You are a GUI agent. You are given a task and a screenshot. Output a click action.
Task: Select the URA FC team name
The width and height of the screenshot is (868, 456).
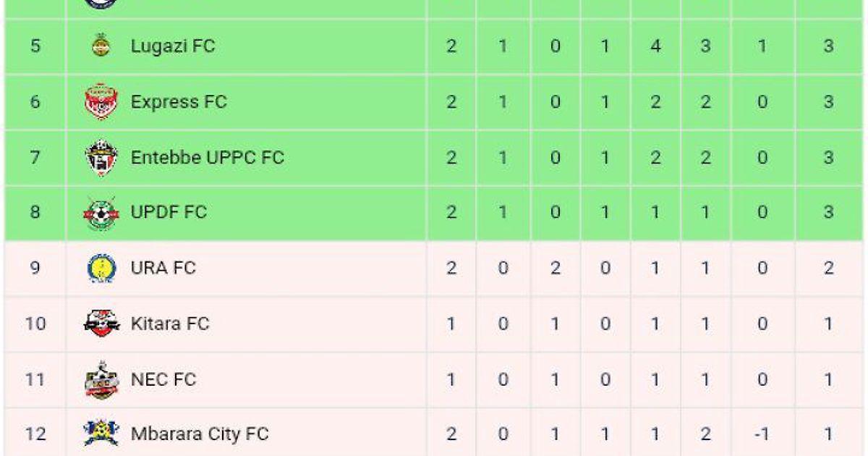(x=163, y=268)
